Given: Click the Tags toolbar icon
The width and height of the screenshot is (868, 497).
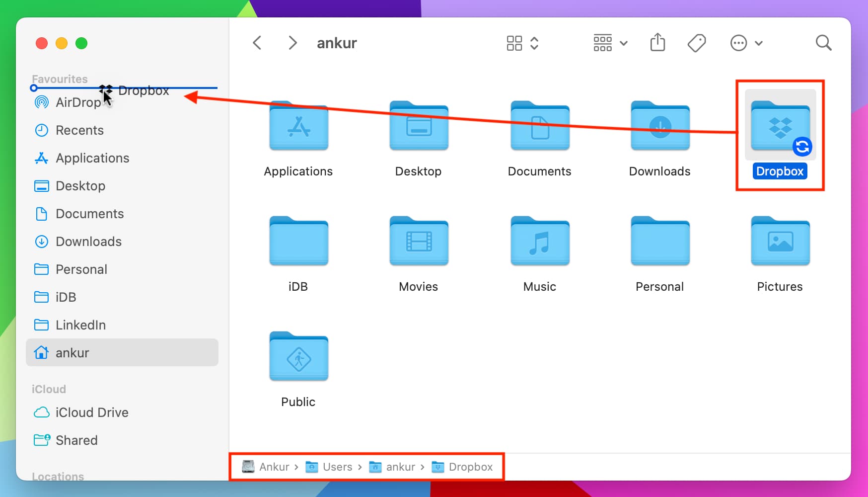Looking at the screenshot, I should click(697, 43).
